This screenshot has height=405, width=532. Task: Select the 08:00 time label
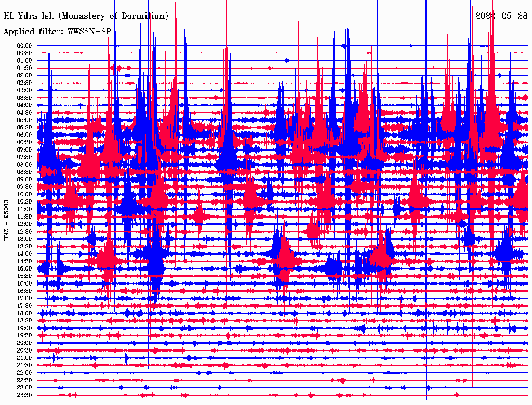coord(24,165)
